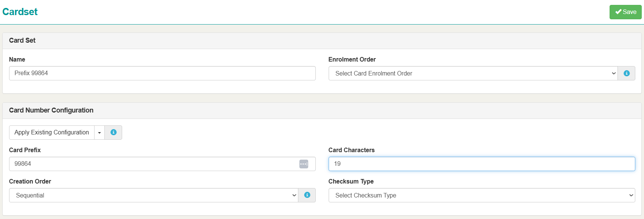Click the Enrolment Order info icon
The image size is (644, 219).
coord(627,73)
